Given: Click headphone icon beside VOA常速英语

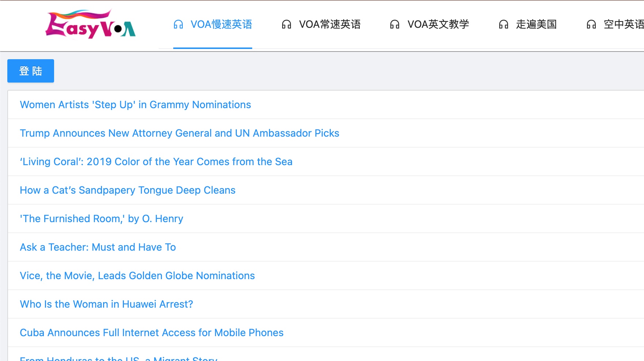Looking at the screenshot, I should [287, 24].
